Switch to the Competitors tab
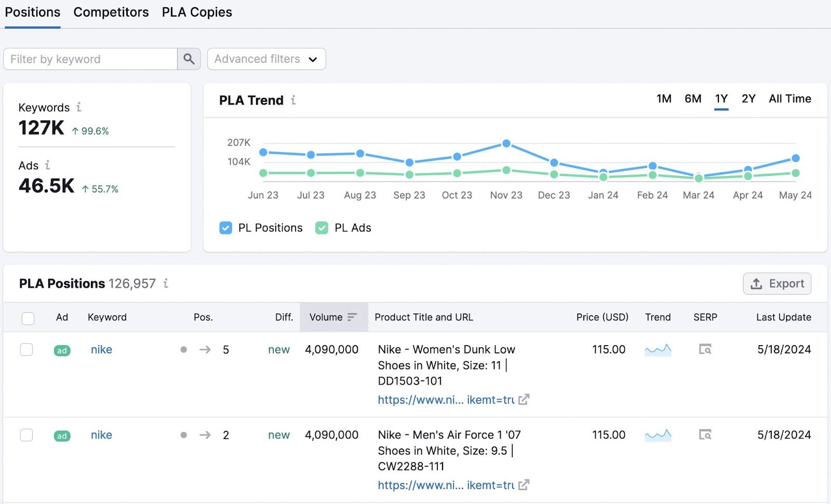Screen dimensions: 831x504 [110, 11]
